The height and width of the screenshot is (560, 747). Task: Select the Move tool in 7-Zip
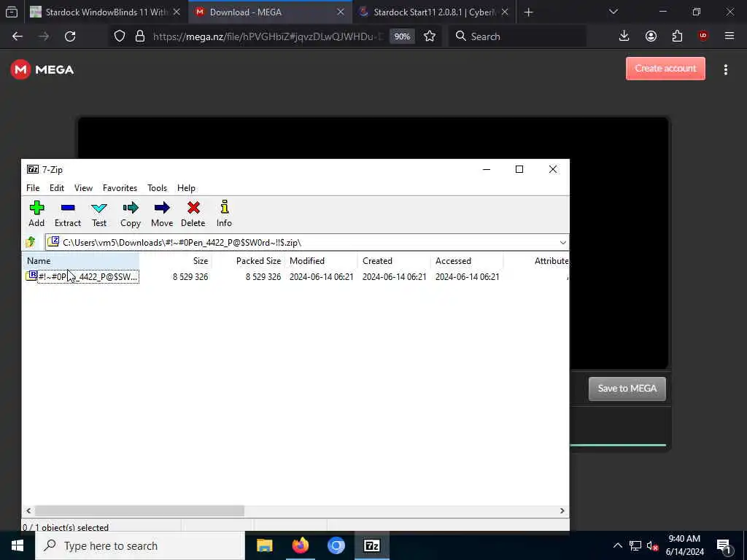[162, 214]
